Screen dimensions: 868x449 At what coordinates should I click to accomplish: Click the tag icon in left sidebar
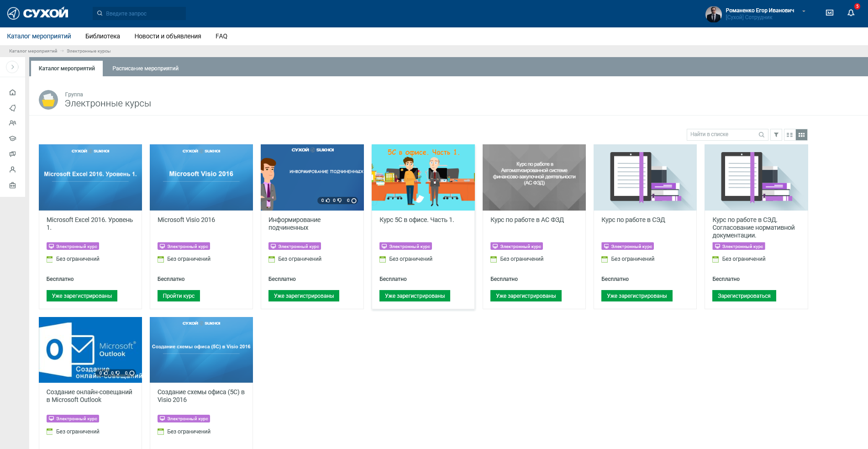pos(12,108)
